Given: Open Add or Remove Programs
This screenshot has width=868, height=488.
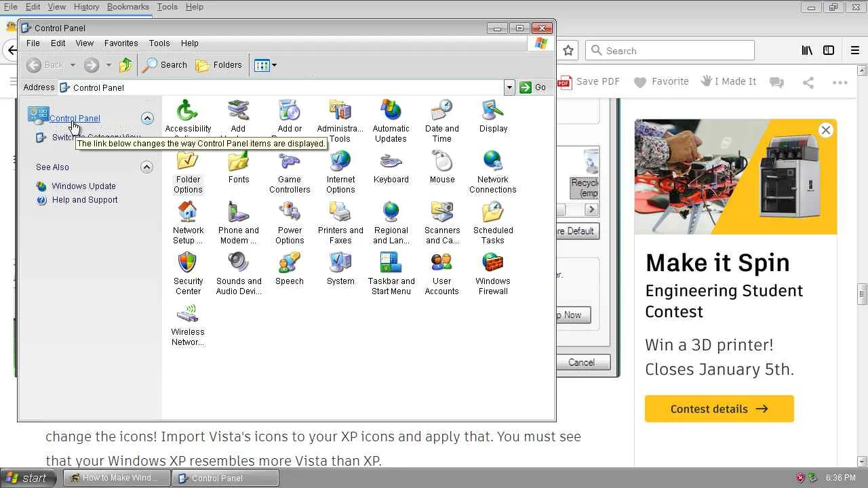Looking at the screenshot, I should 290,121.
